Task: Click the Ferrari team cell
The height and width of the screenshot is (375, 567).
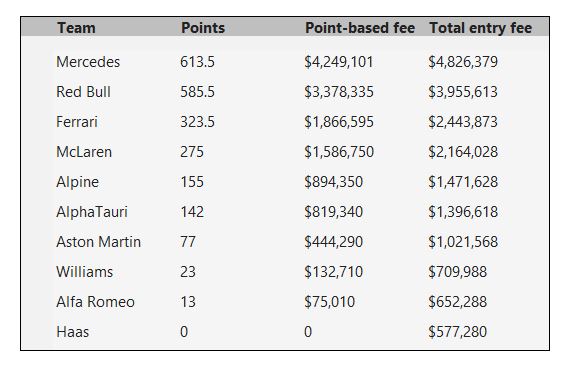Action: [77, 122]
